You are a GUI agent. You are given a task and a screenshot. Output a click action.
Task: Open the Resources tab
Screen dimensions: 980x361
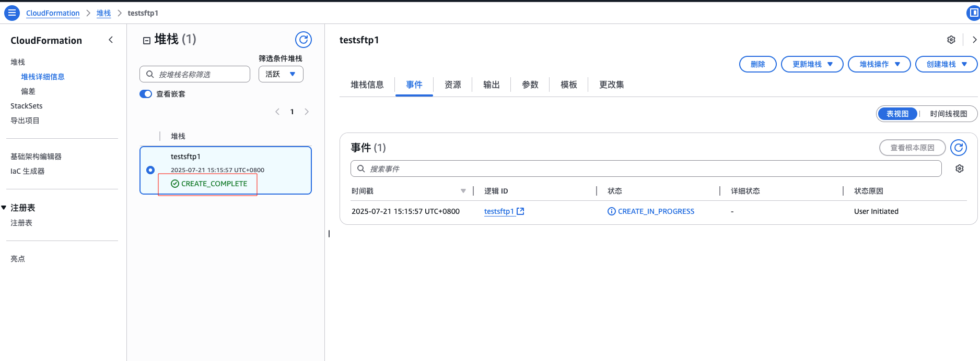point(453,85)
